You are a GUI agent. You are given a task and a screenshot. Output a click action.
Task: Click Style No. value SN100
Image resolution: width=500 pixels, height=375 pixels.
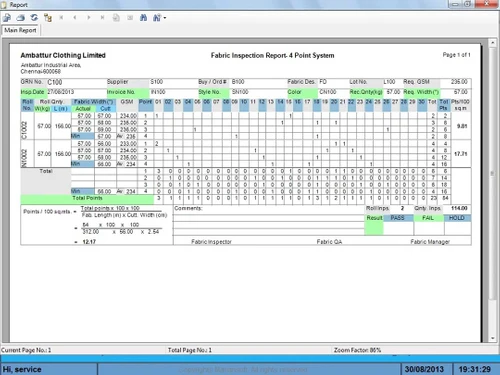240,92
